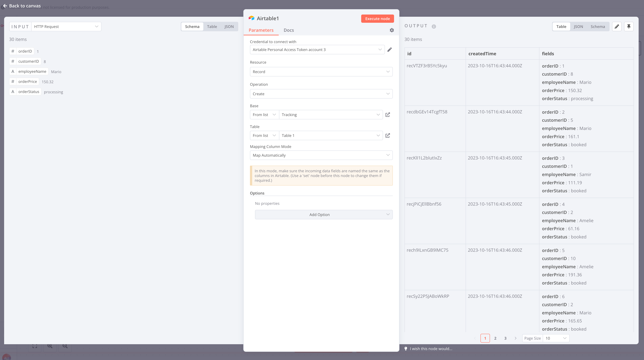Switch input view to Table
Viewport: 644px width, 360px height.
[212, 27]
